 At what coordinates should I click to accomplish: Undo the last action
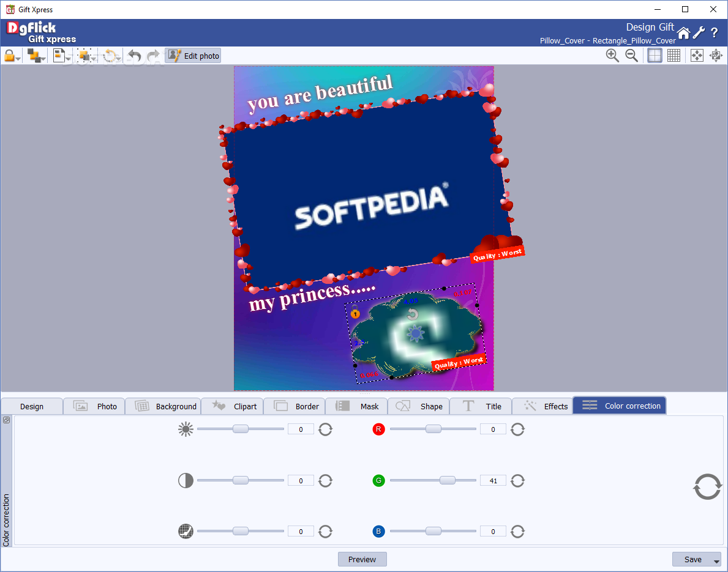[135, 56]
